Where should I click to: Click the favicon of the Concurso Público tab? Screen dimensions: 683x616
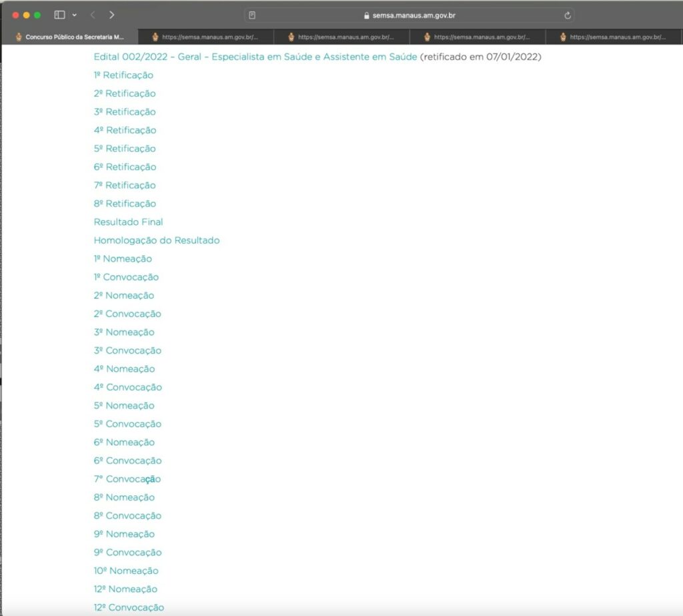[x=19, y=37]
